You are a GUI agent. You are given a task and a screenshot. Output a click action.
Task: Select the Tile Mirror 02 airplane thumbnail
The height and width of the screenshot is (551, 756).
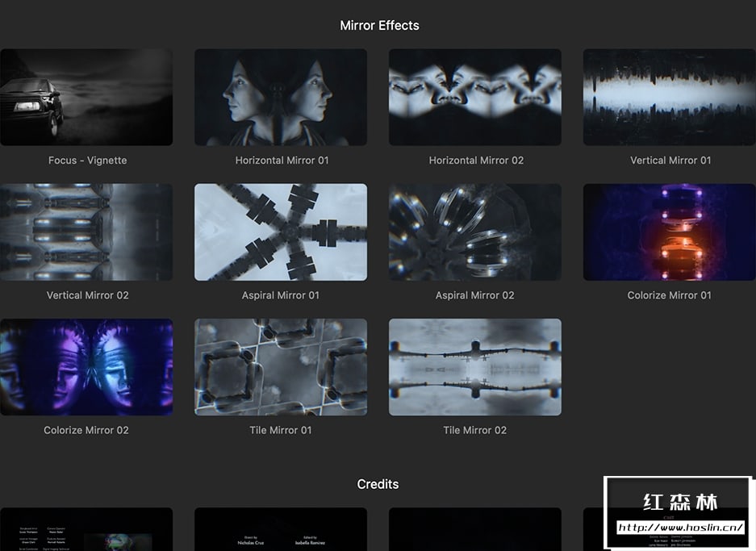click(x=475, y=367)
